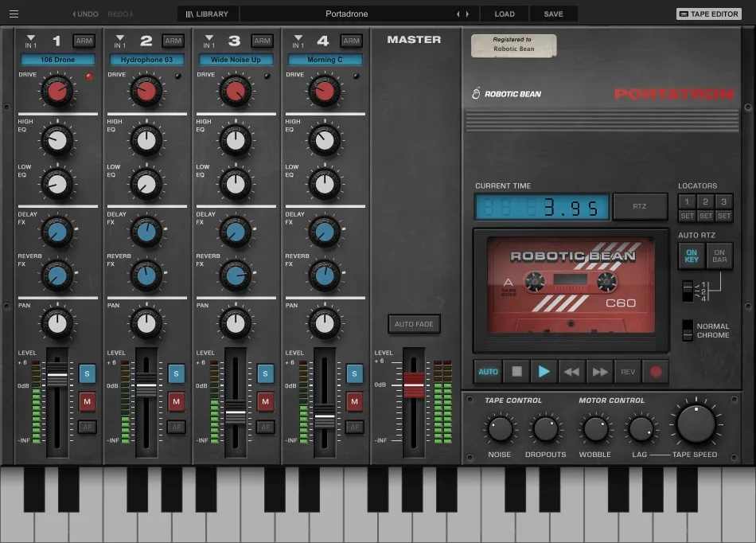Image resolution: width=756 pixels, height=543 pixels.
Task: Click the REV reverse button
Action: click(628, 372)
